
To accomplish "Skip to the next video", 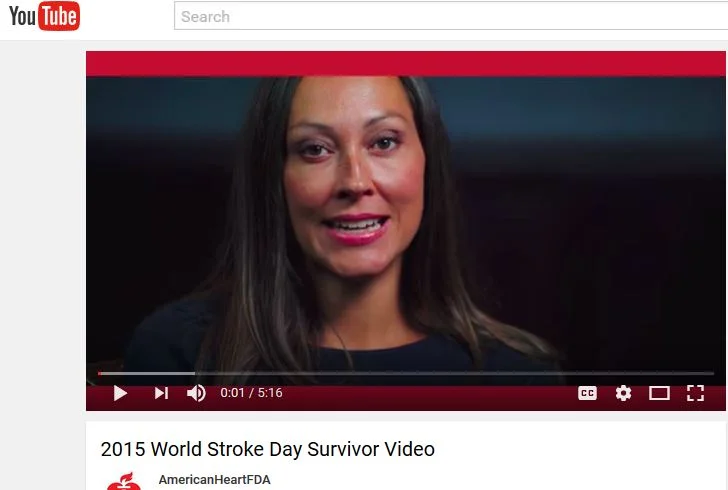I will (161, 393).
